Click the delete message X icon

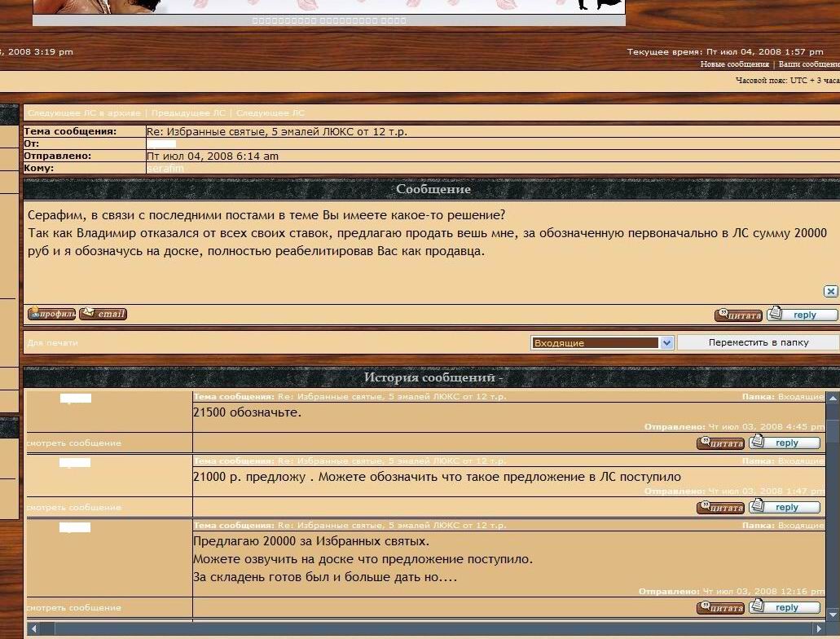830,291
